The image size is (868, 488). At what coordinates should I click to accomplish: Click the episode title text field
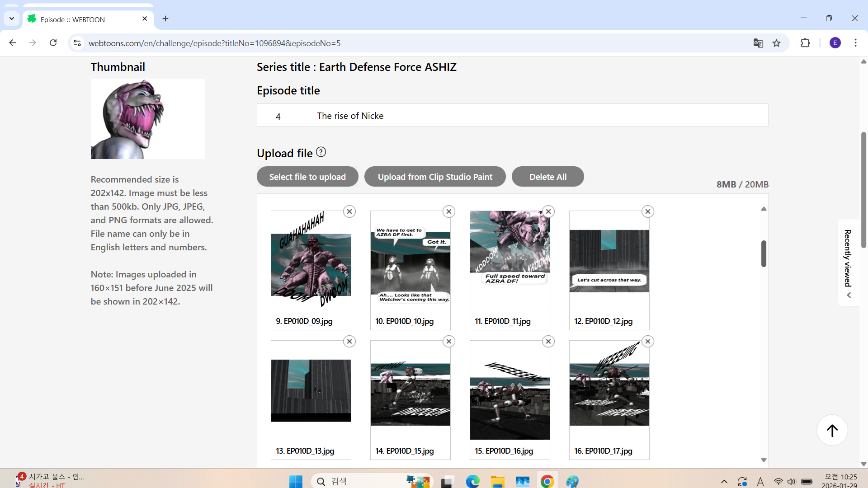533,116
